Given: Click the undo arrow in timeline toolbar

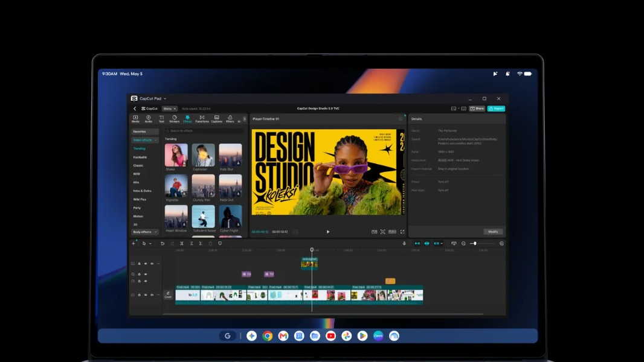Looking at the screenshot, I should (163, 244).
